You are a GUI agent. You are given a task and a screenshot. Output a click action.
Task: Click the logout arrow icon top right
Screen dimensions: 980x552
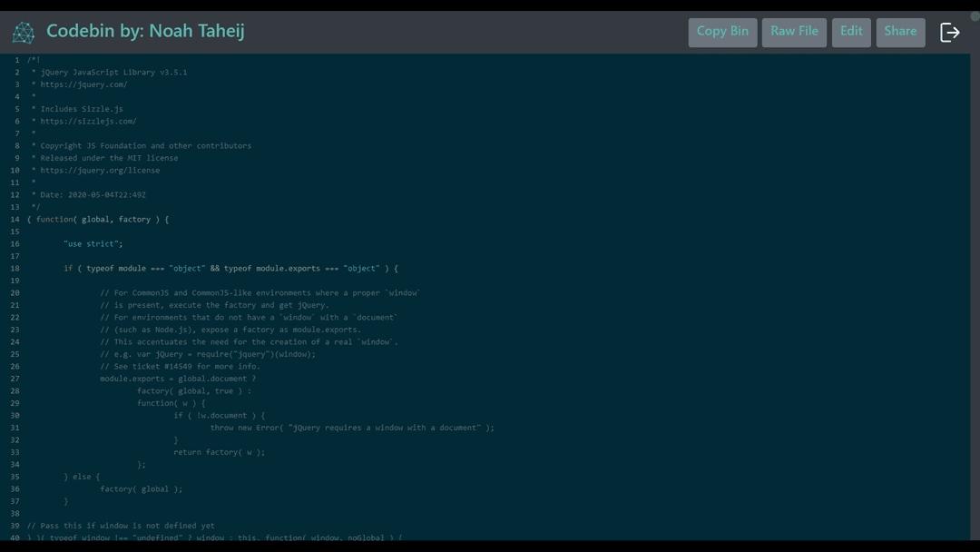pos(950,31)
